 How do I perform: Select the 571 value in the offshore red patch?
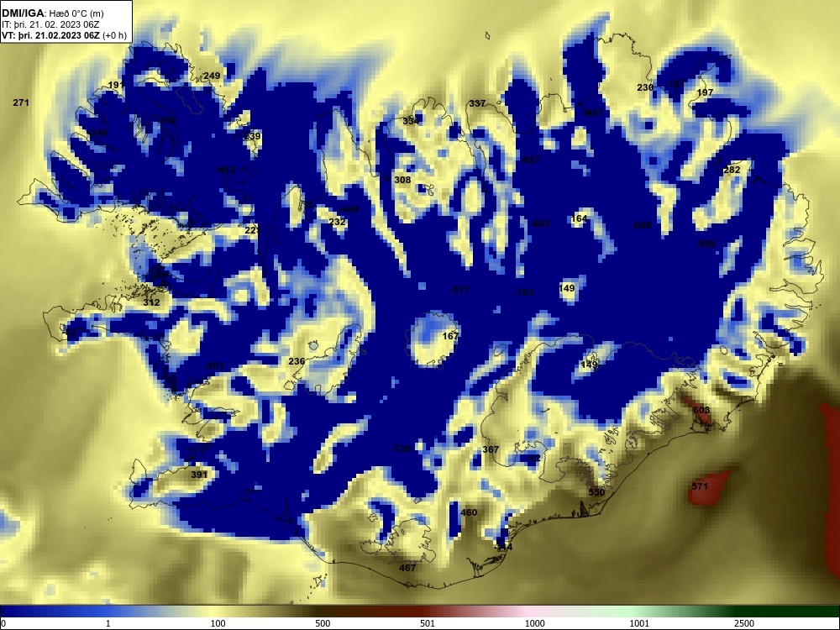point(700,486)
